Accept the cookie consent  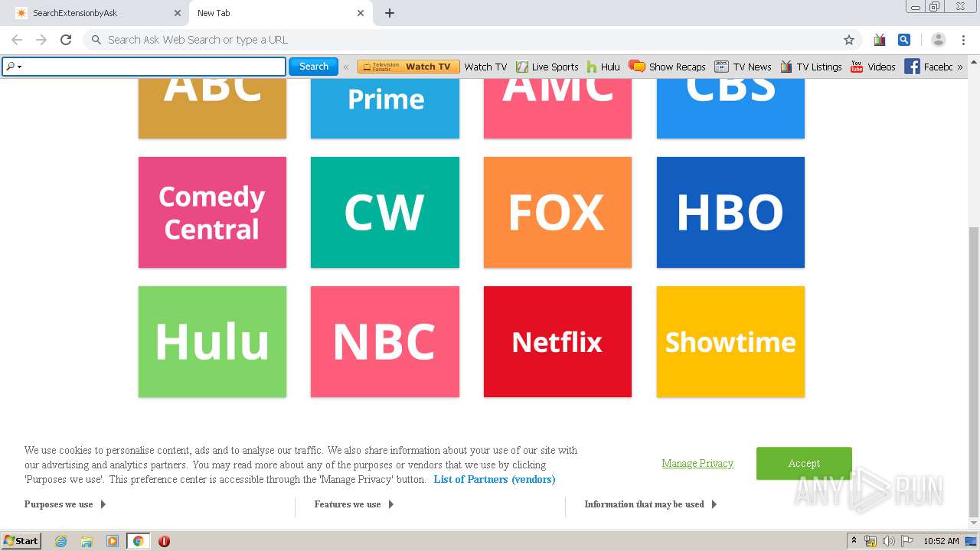click(x=804, y=463)
